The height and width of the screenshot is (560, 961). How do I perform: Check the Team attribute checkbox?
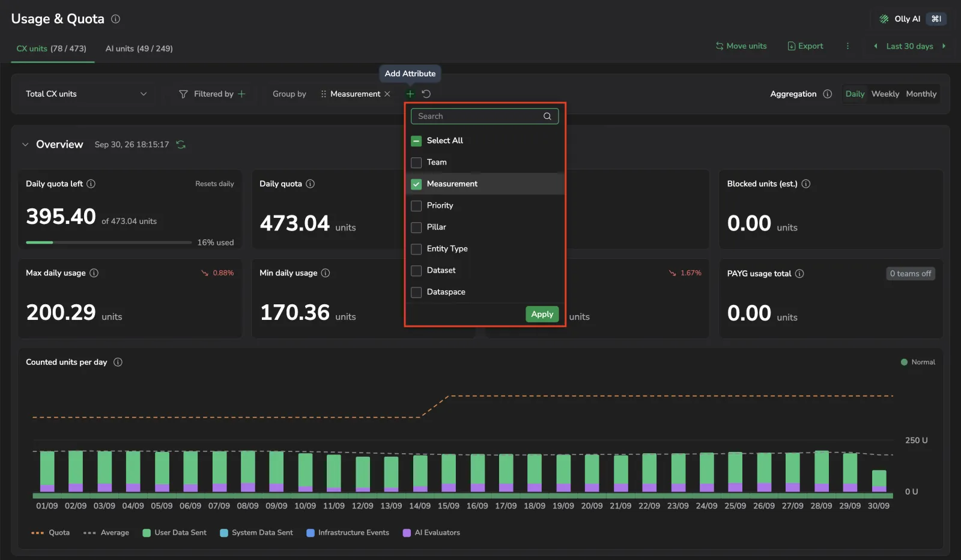[416, 163]
